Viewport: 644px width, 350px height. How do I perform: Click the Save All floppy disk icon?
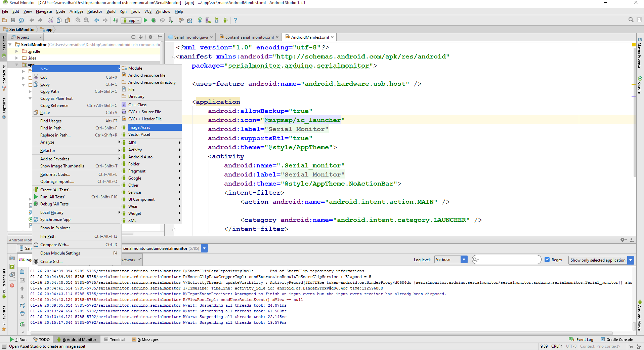[x=13, y=20]
